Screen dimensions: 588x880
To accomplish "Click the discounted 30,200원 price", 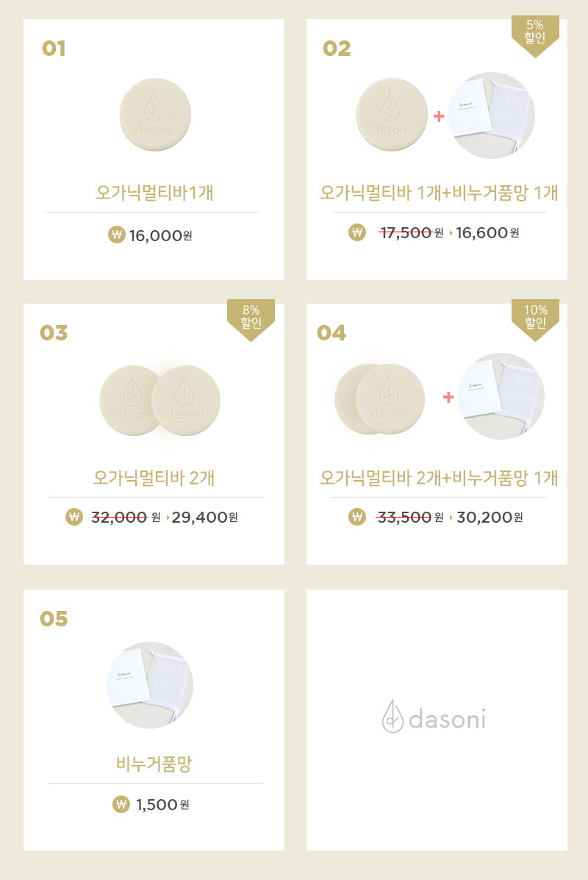I will pyautogui.click(x=490, y=517).
